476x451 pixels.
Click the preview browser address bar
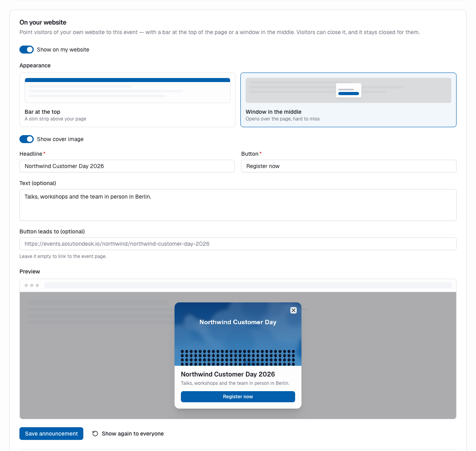(x=248, y=285)
